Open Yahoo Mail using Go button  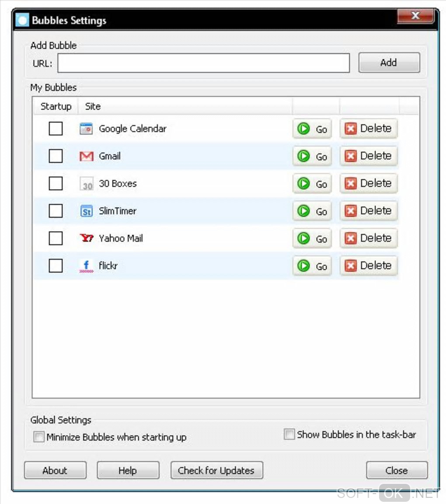click(x=312, y=239)
